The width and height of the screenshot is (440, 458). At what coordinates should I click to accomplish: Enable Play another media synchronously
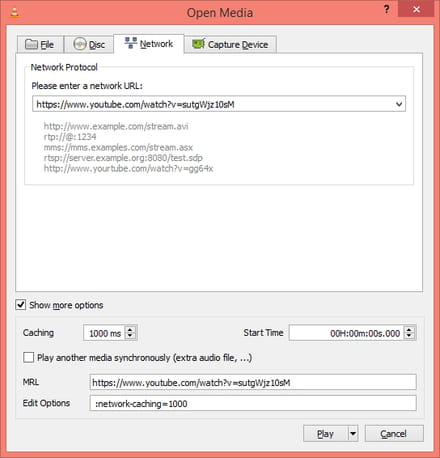tap(29, 358)
